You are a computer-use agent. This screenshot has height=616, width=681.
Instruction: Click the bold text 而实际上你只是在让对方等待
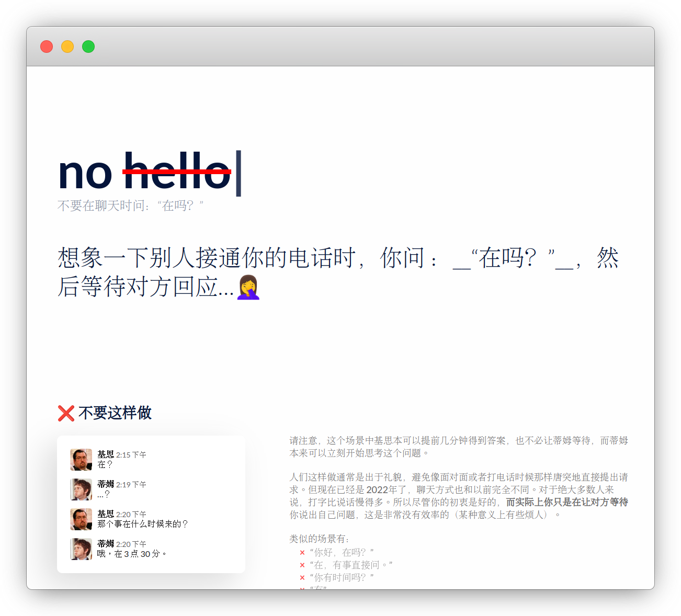pyautogui.click(x=567, y=503)
